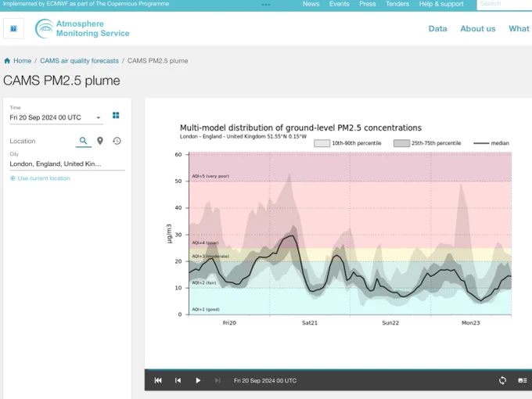Click the CAMS PM2.5 plume page heading
Viewport: 532px width, 399px height.
point(62,81)
